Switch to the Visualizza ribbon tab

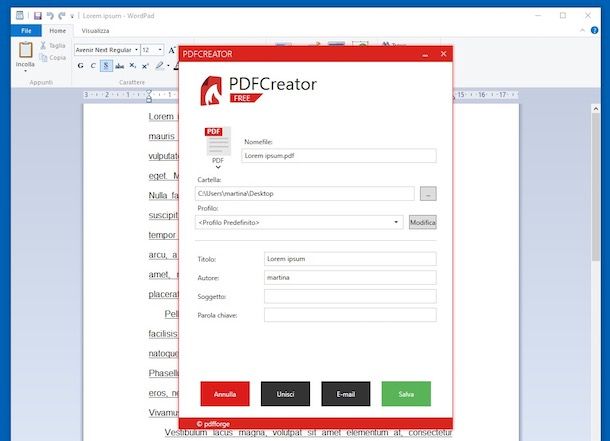coord(95,30)
